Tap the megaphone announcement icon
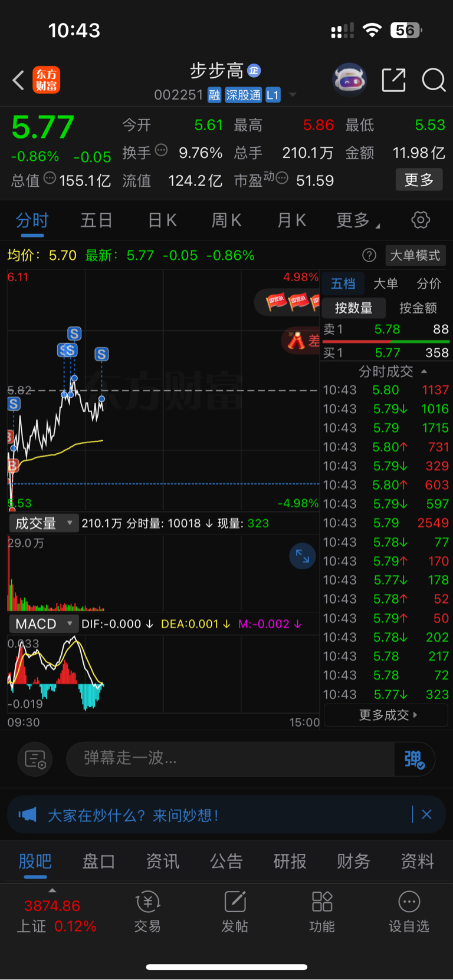This screenshot has height=980, width=453. click(x=27, y=815)
